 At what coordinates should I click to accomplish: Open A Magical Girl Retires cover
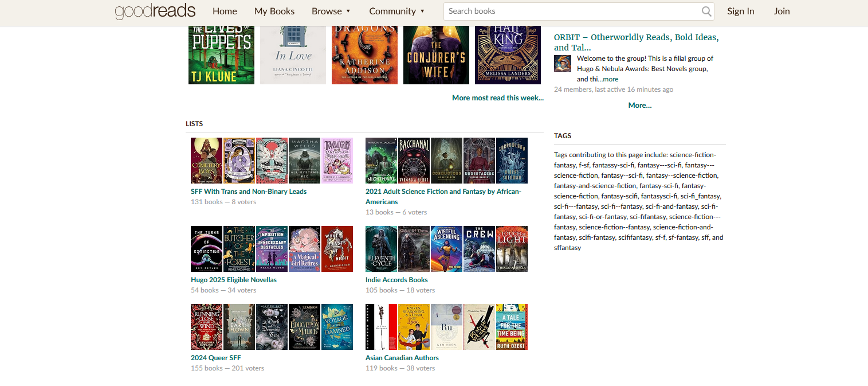point(304,249)
